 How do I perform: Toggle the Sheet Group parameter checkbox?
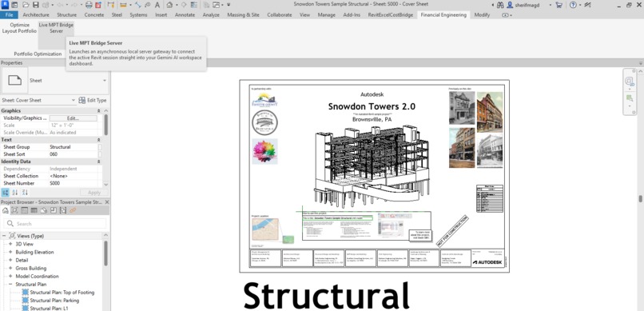(100, 147)
